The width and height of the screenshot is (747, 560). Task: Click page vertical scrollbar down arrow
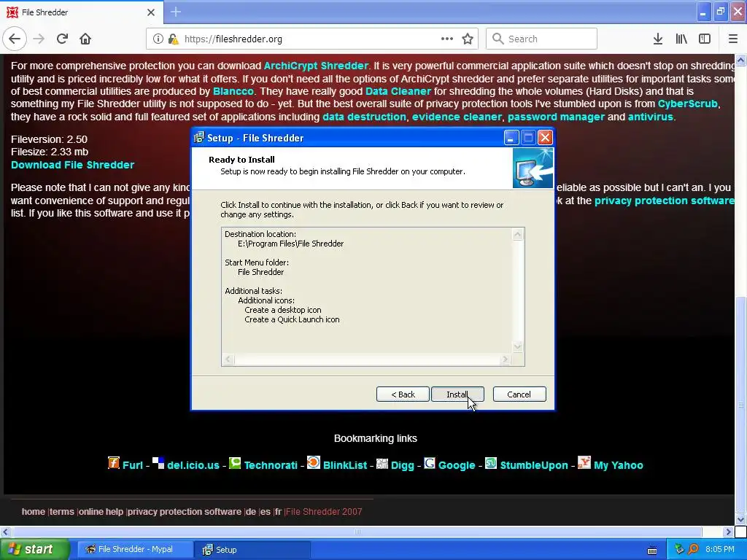tap(740, 519)
